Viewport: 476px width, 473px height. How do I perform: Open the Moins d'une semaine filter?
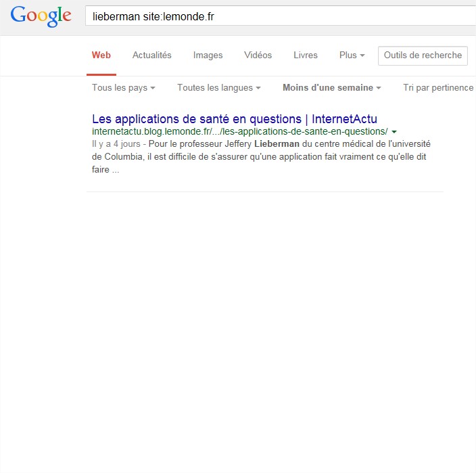[x=332, y=88]
